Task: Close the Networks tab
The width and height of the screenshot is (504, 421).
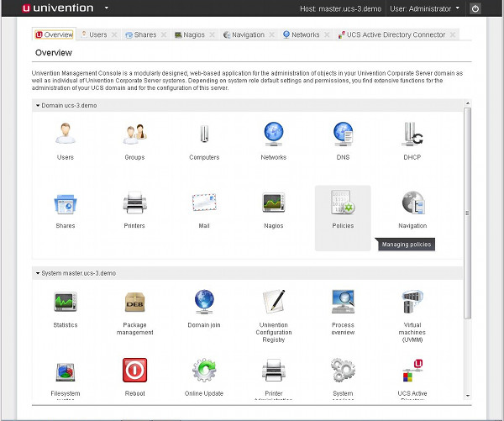Action: point(327,34)
